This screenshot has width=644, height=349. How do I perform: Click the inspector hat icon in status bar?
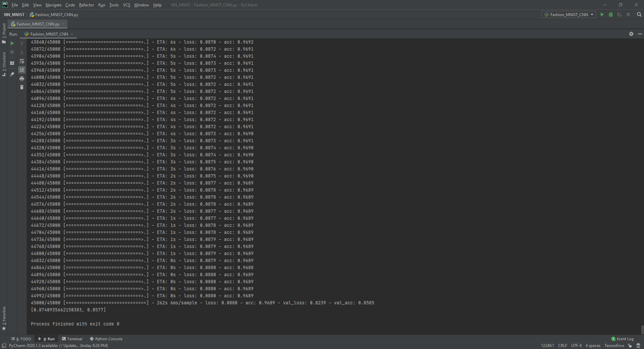click(638, 346)
